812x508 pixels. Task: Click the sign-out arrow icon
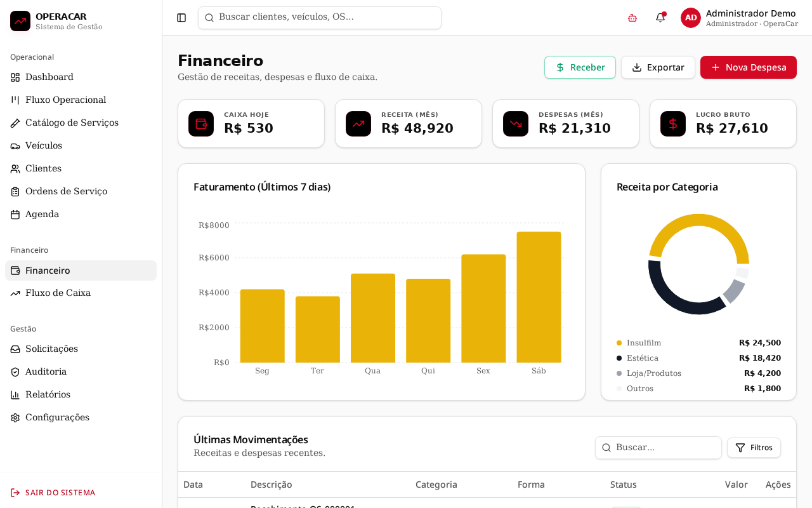pyautogui.click(x=15, y=493)
